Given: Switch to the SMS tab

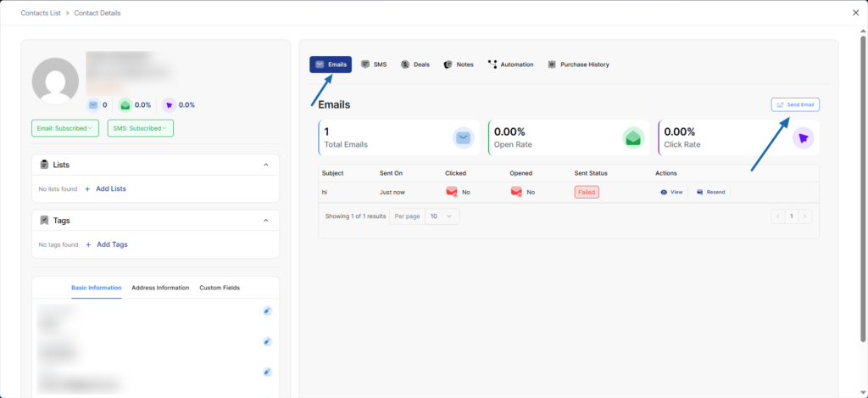Looking at the screenshot, I should pos(374,64).
